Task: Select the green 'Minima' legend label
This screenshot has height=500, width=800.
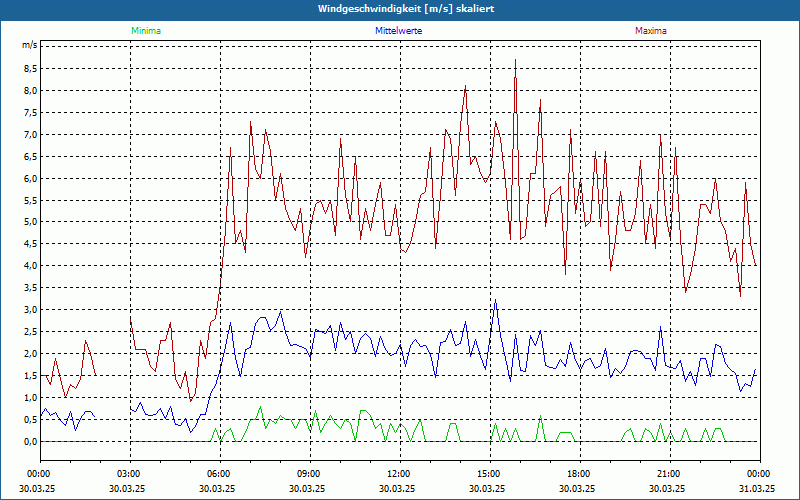Action: 146,31
